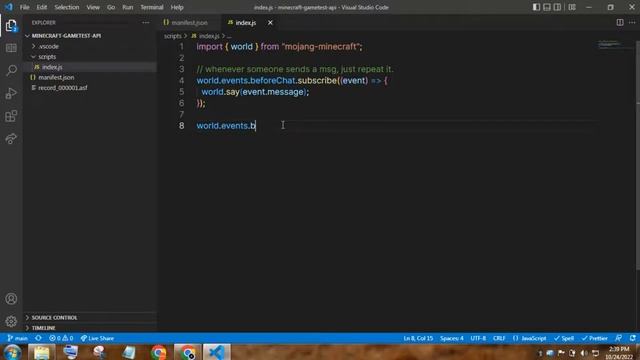Open the first Google Chrome taskbar icon
Image resolution: width=640 pixels, height=360 pixels.
(158, 352)
